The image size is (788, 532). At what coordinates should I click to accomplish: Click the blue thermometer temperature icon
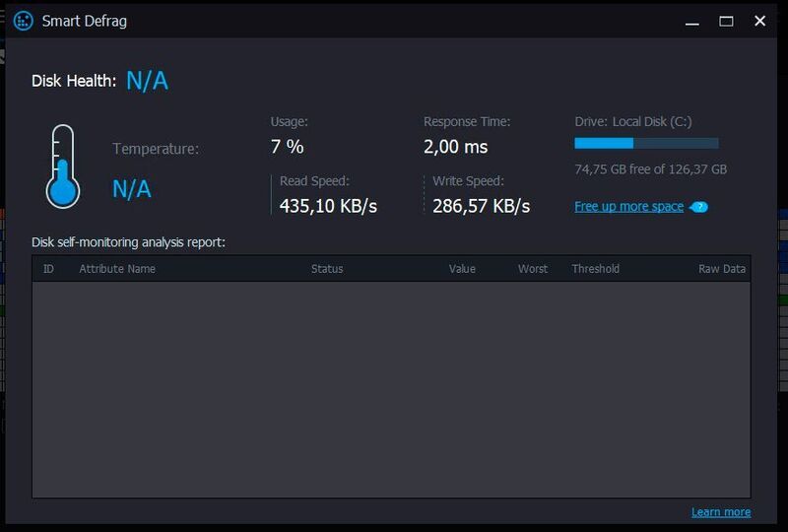tap(62, 166)
